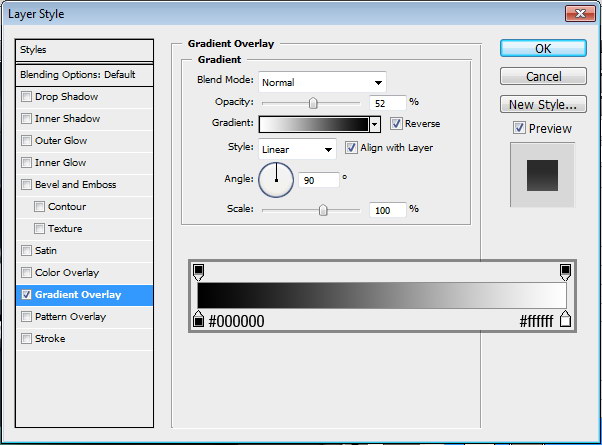Click the Angle value field
The image size is (602, 445).
point(319,180)
